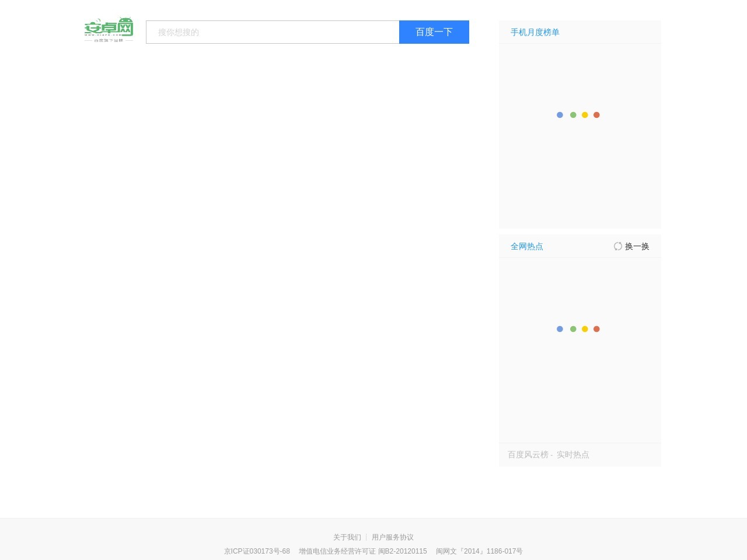Click the 安卓网 Android logo
This screenshot has height=560, width=747.
pos(109,30)
